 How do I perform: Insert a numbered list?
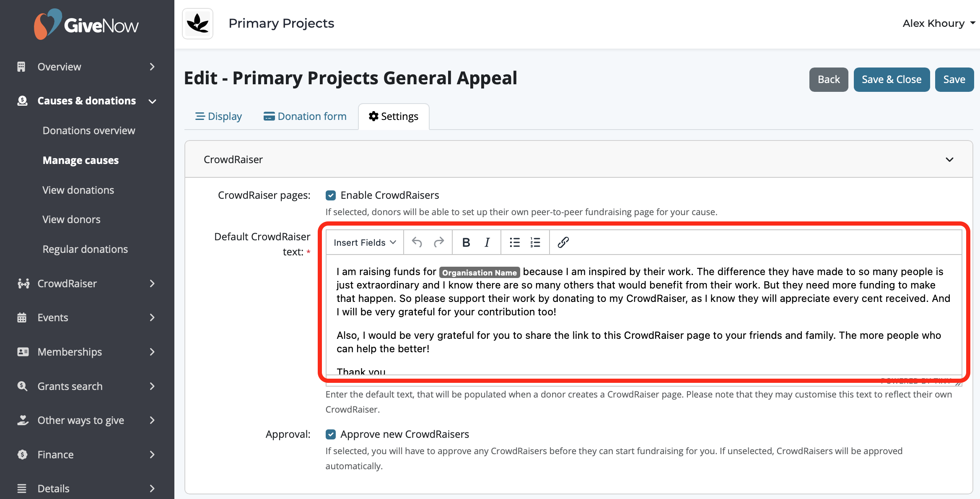(x=535, y=242)
